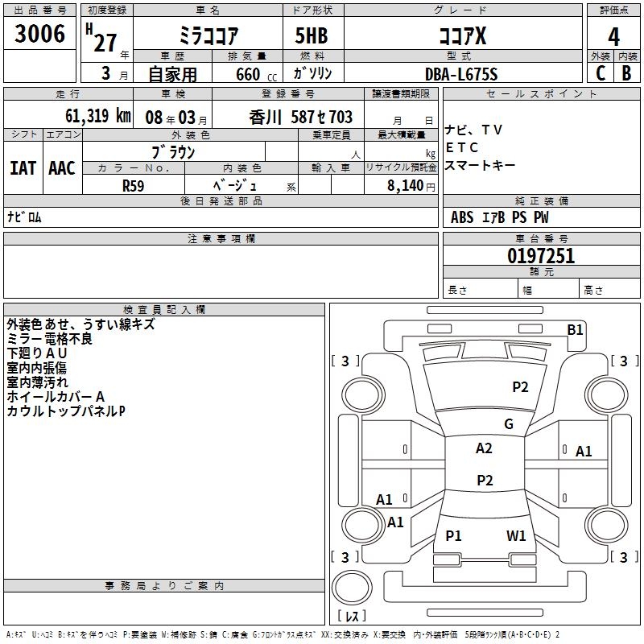Screen dimensions: 644x644
Task: Click the B1 mark on front bumper
Action: click(575, 330)
